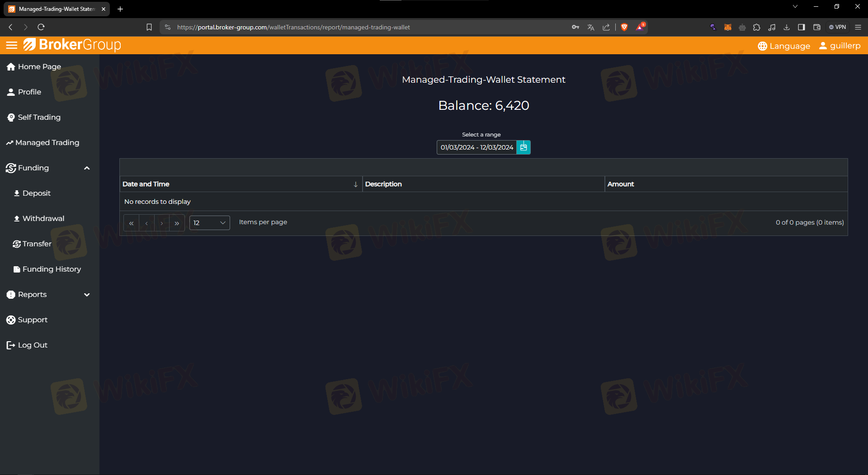Viewport: 868px width, 475px height.
Task: Toggle the Brave VPN button
Action: pyautogui.click(x=838, y=27)
